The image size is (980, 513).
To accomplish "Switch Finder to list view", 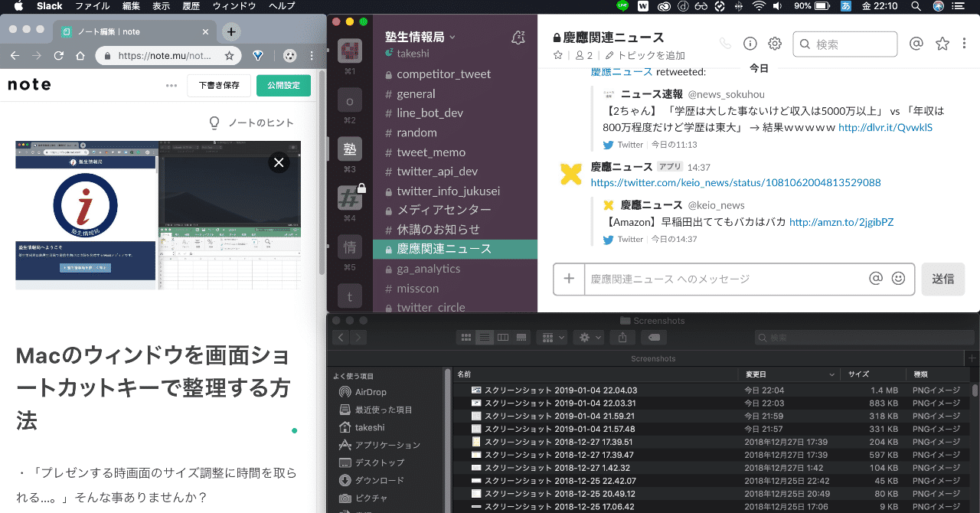I will pyautogui.click(x=484, y=337).
